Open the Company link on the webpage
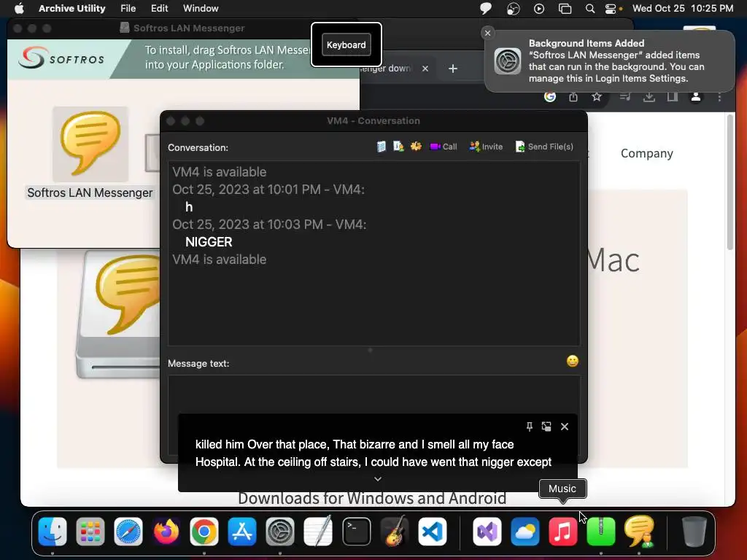 tap(646, 153)
